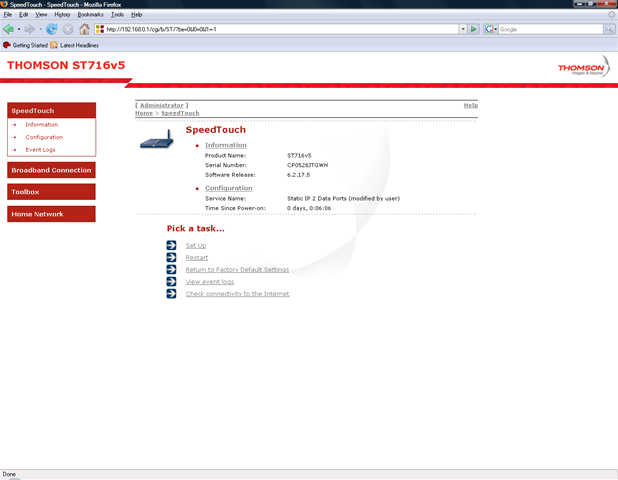The height and width of the screenshot is (480, 618).
Task: Click in the Google search box
Action: 551,29
